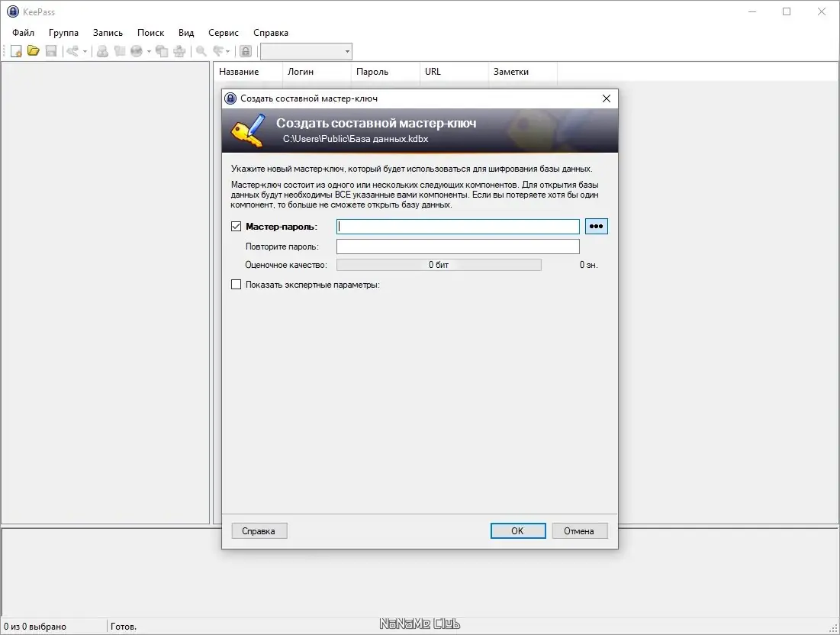Focus the Повторите пароль input field

pyautogui.click(x=458, y=247)
